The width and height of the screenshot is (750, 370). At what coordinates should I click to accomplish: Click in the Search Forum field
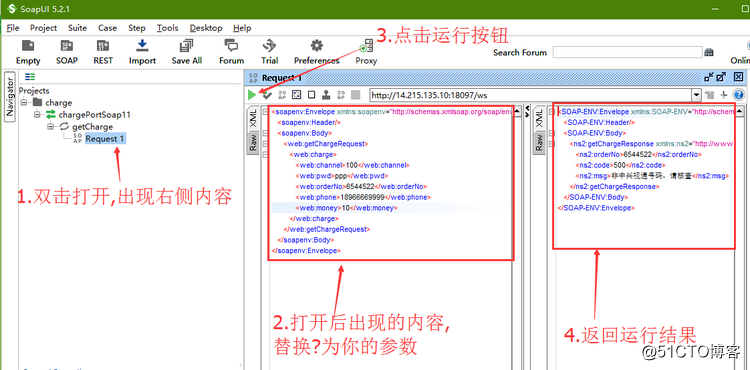point(627,52)
